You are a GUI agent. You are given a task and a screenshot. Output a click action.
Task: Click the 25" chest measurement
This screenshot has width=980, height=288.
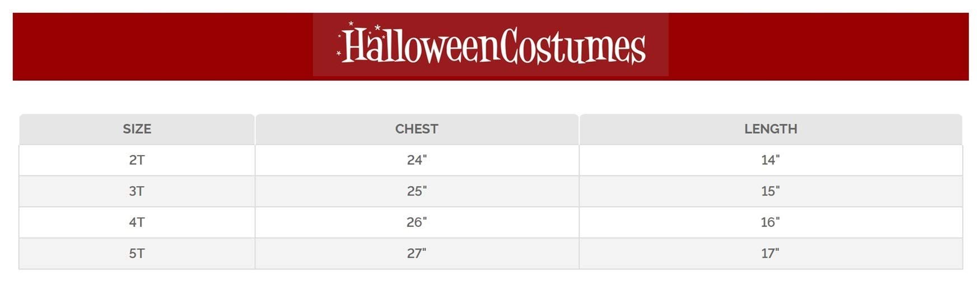pyautogui.click(x=417, y=191)
